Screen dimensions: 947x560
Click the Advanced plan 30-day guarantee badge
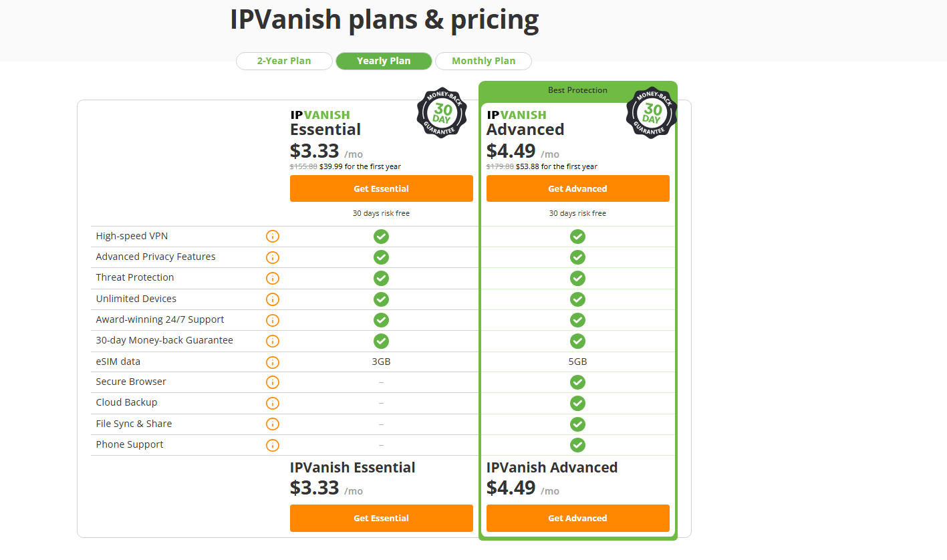652,113
